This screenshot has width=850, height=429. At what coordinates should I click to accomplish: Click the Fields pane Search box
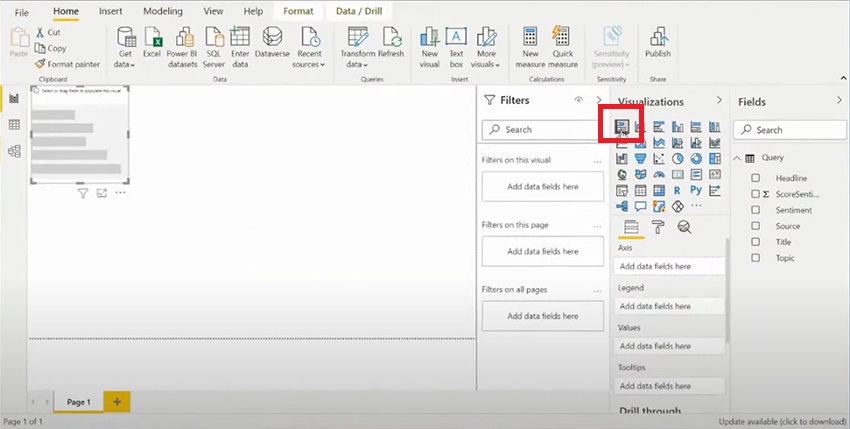789,130
